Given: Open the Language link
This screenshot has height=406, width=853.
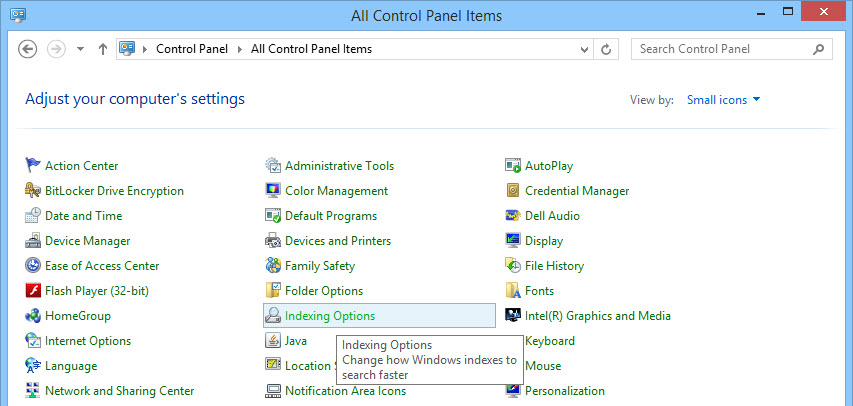Looking at the screenshot, I should (x=71, y=366).
